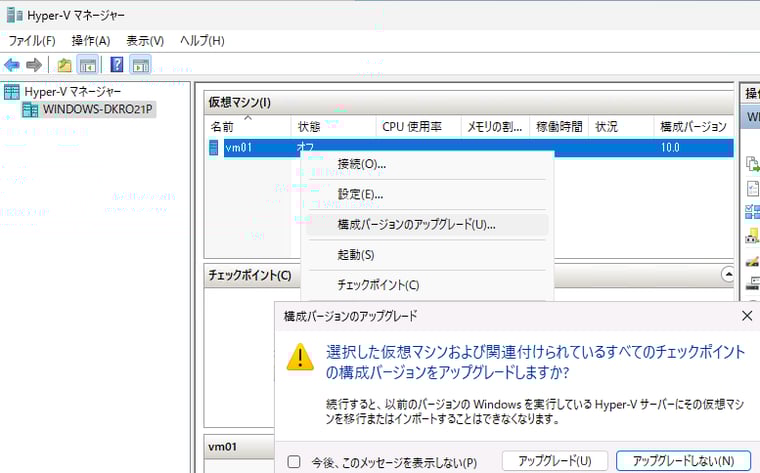
Task: Choose 起動(S) from context menu
Action: click(428, 254)
